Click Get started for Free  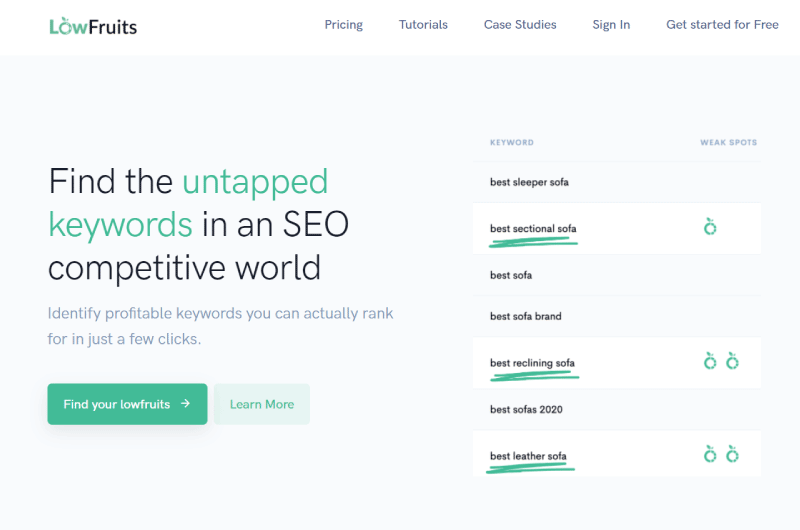[722, 24]
